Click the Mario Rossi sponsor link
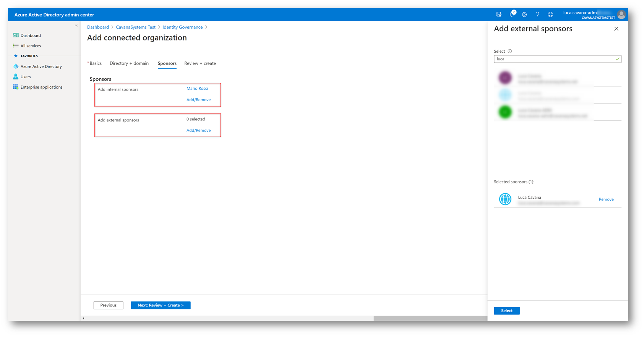Image resolution: width=644 pixels, height=337 pixels. [197, 88]
